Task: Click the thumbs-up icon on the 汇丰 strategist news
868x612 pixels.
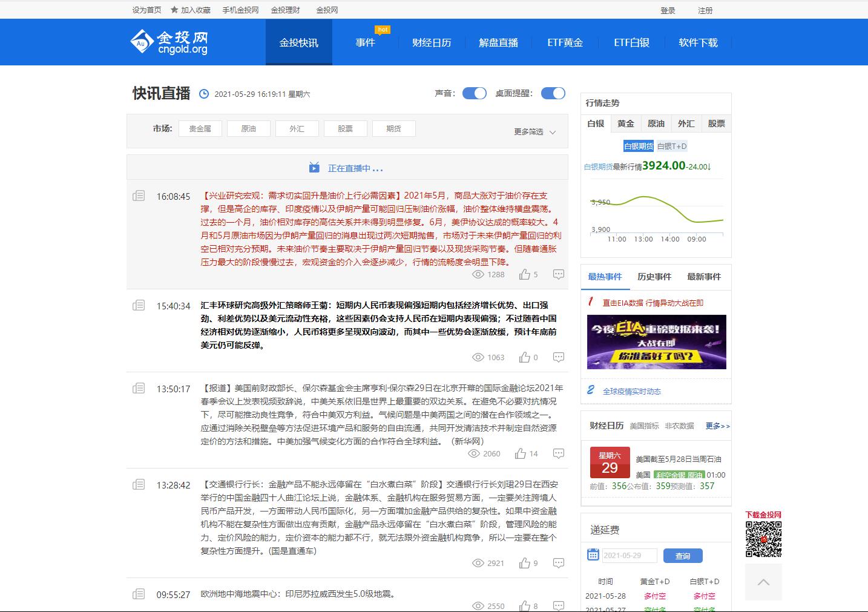Action: coord(524,357)
